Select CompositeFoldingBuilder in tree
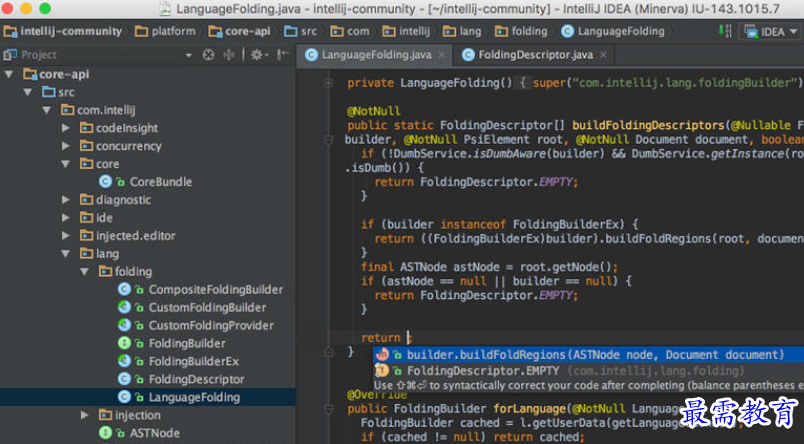Viewport: 804px width, 444px height. coord(215,290)
